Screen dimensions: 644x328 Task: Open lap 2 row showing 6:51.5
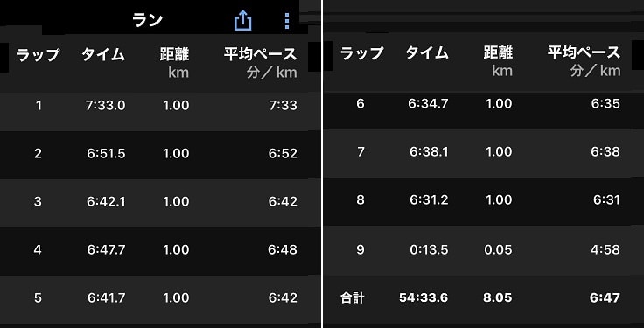pyautogui.click(x=160, y=154)
